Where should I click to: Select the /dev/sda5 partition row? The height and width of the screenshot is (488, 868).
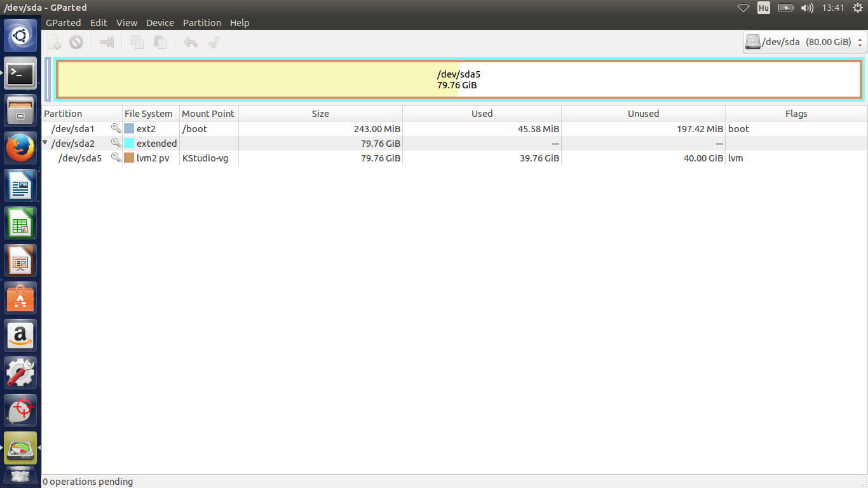(454, 158)
